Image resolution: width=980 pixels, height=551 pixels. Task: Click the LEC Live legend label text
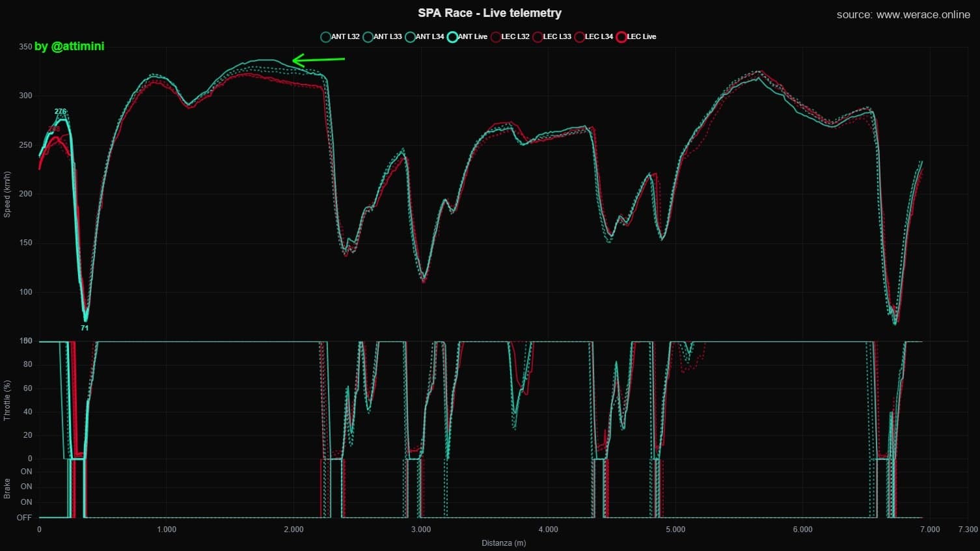(x=642, y=37)
